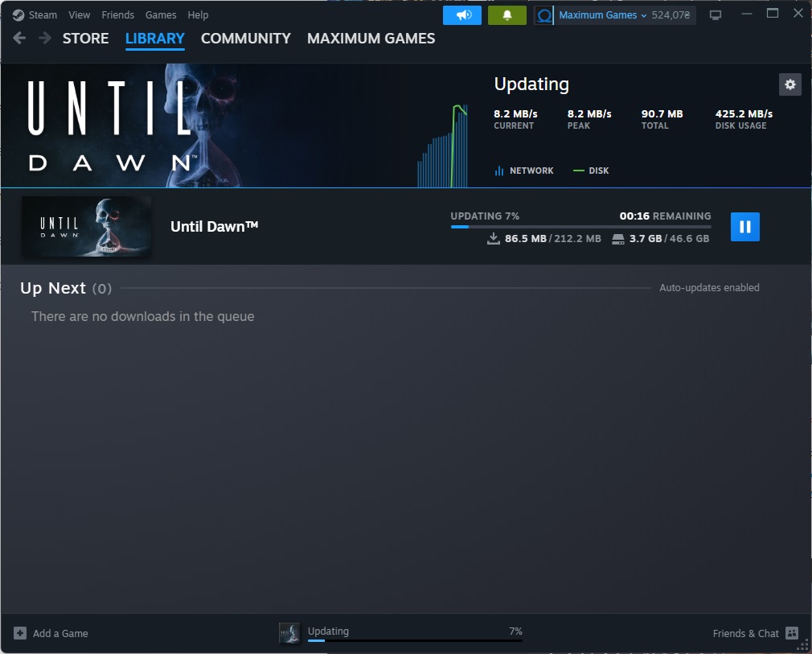Click the 8.2 MB/s CURRENT value

click(515, 113)
